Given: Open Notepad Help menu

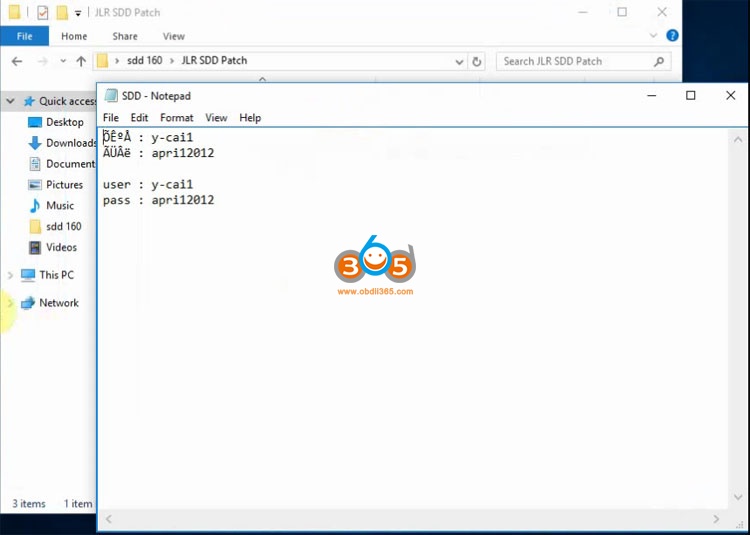Looking at the screenshot, I should (250, 118).
